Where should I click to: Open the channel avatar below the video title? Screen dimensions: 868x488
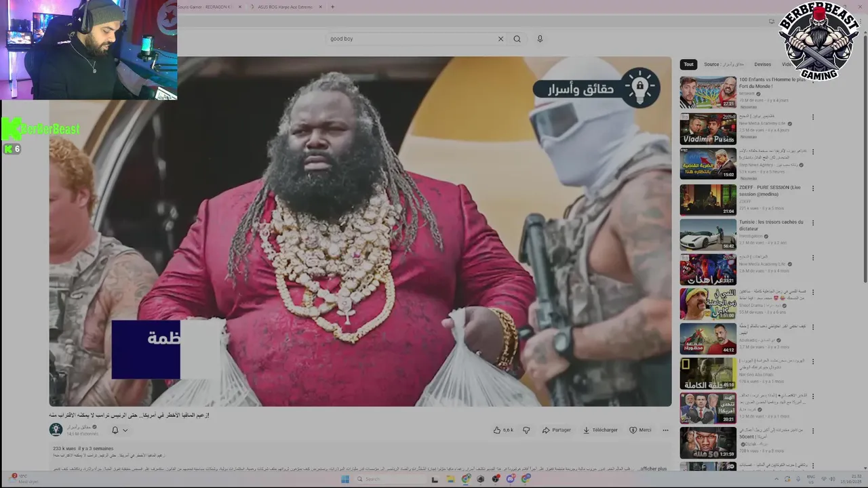[x=56, y=429]
